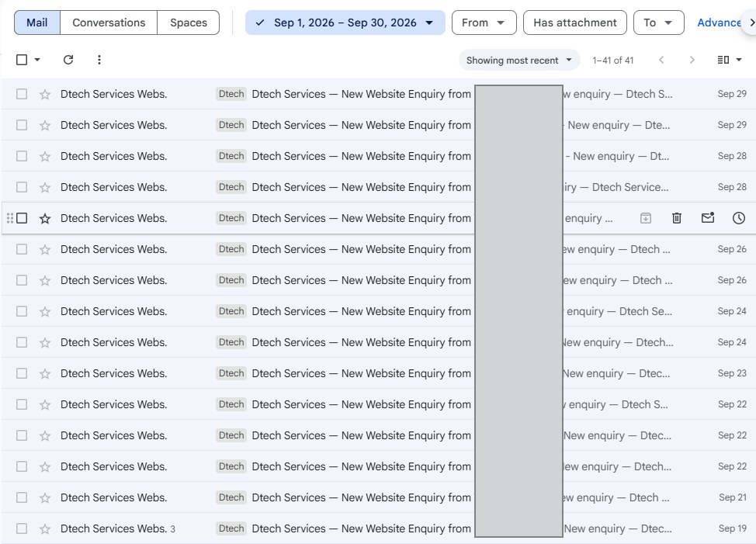The height and width of the screenshot is (544, 756).
Task: Go to the newer results page arrow
Action: tap(661, 60)
